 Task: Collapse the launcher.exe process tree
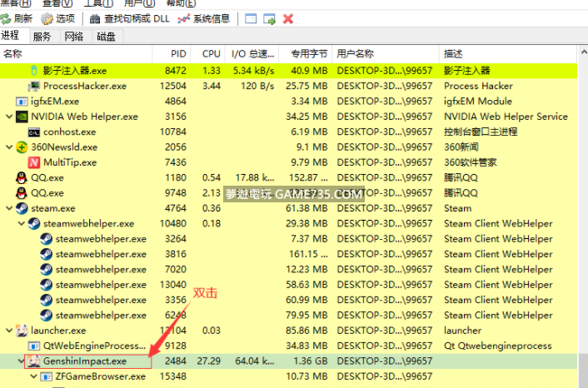(8, 331)
